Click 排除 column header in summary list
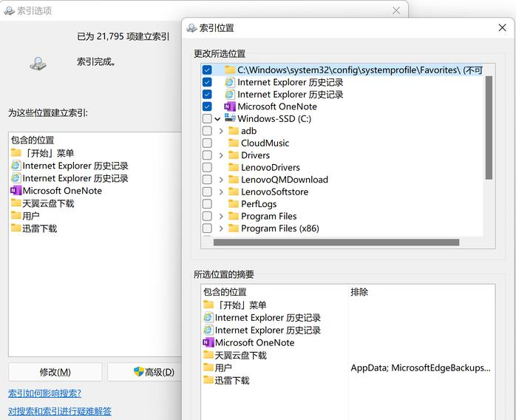Image resolution: width=516 pixels, height=420 pixels. click(359, 291)
